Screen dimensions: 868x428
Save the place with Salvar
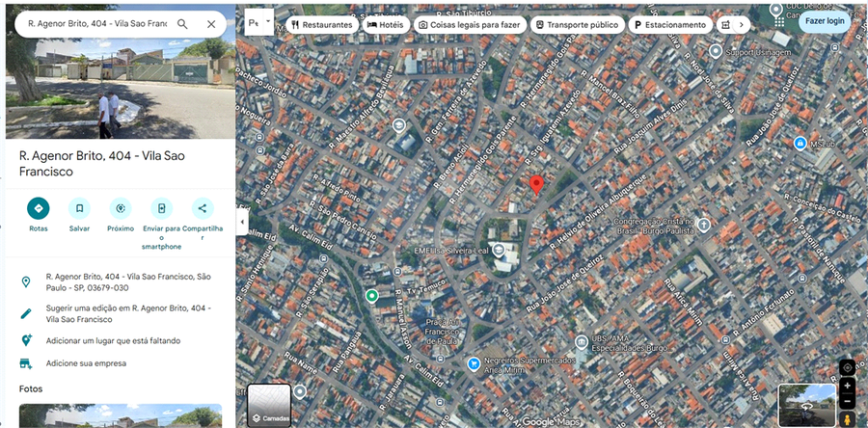(x=79, y=207)
